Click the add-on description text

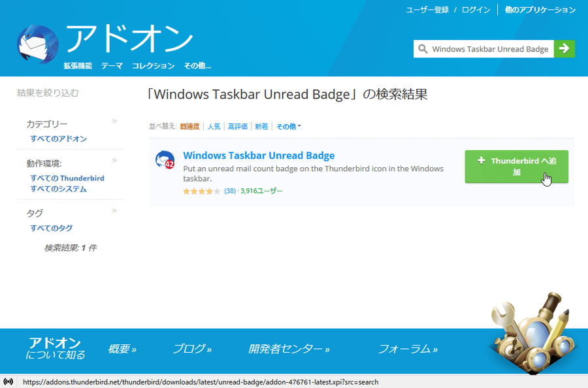tap(313, 174)
